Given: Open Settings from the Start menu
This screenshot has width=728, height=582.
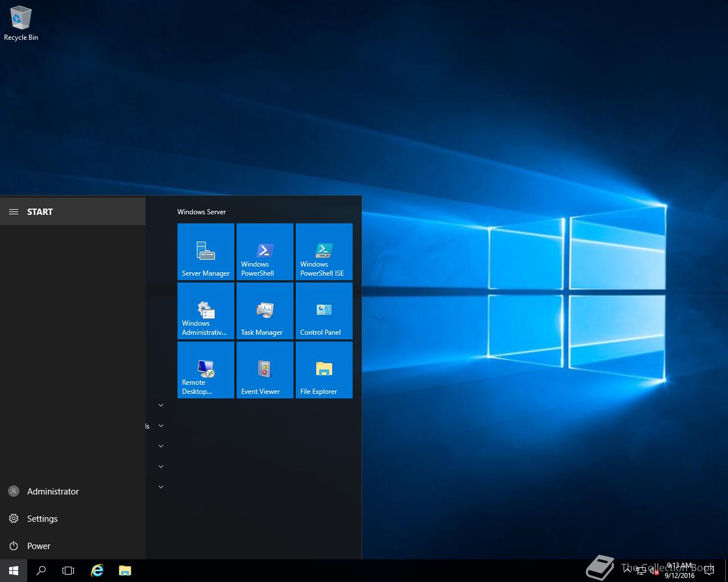Looking at the screenshot, I should tap(73, 518).
